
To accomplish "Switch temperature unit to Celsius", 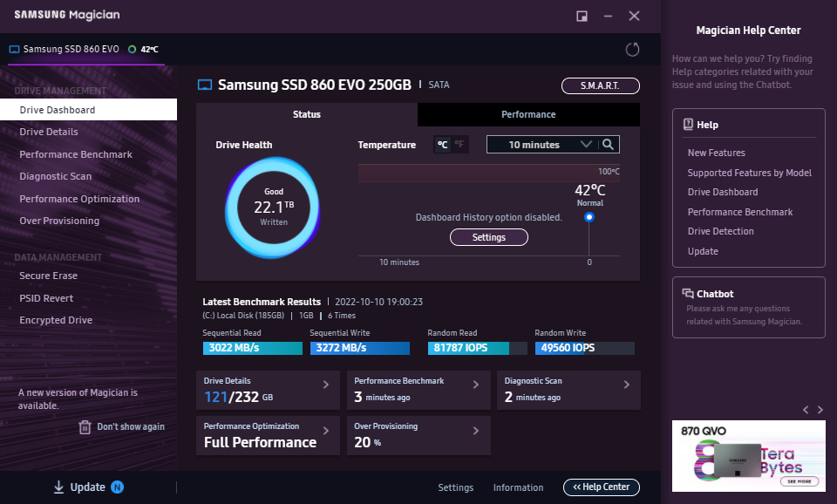I will pos(443,144).
